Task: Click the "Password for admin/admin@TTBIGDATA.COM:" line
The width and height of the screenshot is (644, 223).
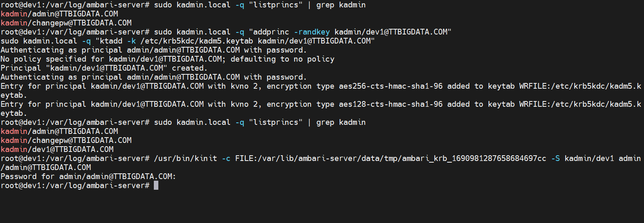Action: pos(88,177)
